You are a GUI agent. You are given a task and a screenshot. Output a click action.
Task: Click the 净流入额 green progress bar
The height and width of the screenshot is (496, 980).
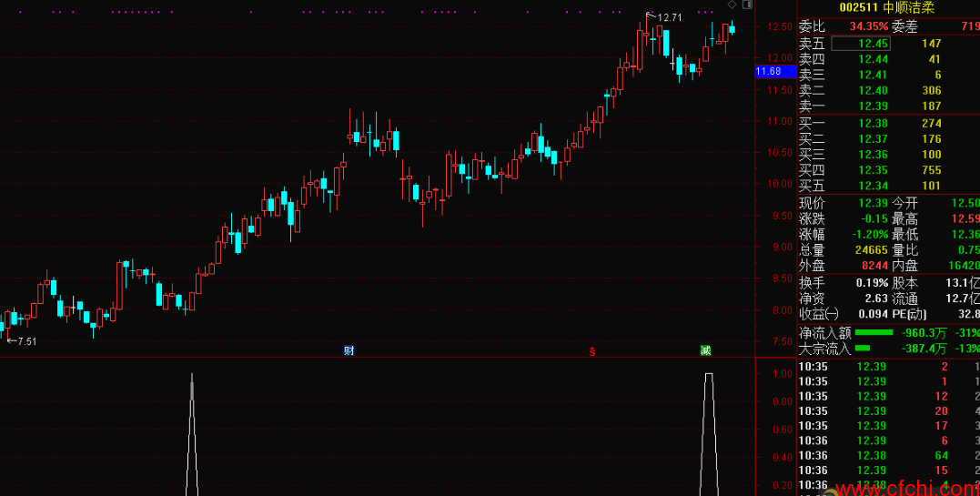pyautogui.click(x=874, y=333)
